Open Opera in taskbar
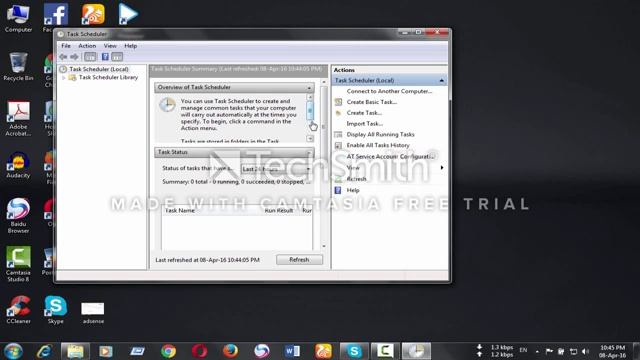Viewport: 640px width, 360px height. pyautogui.click(x=199, y=351)
